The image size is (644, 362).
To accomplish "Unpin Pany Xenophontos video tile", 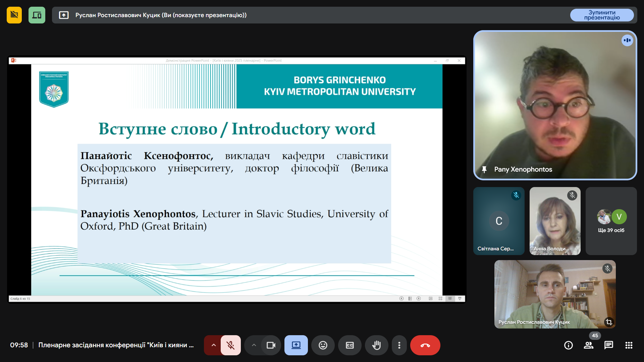I will 484,170.
